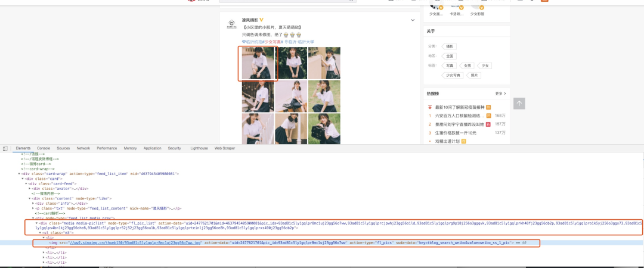The width and height of the screenshot is (644, 268).
Task: Open the photo of girl beside black iron fence
Action: 258,96
